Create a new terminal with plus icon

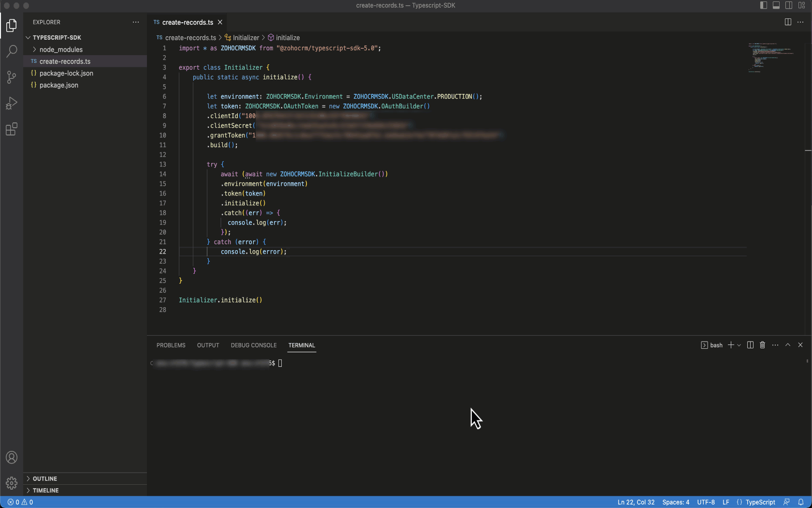click(731, 345)
